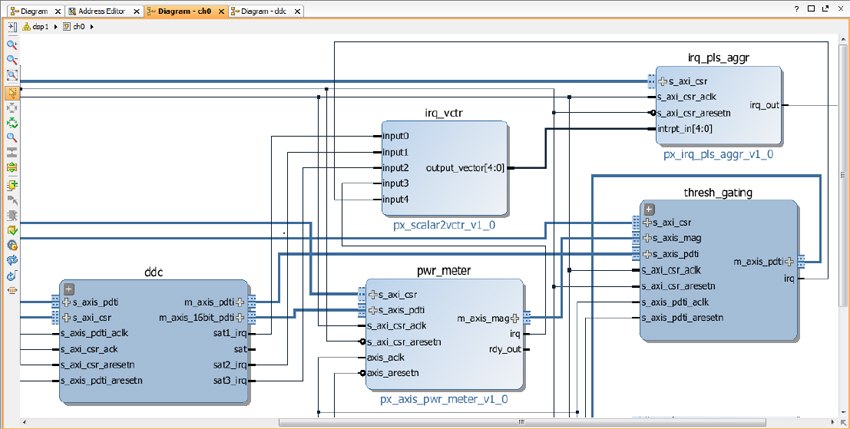The width and height of the screenshot is (850, 429).
Task: Click the Add IP toolbar icon
Action: point(12,185)
